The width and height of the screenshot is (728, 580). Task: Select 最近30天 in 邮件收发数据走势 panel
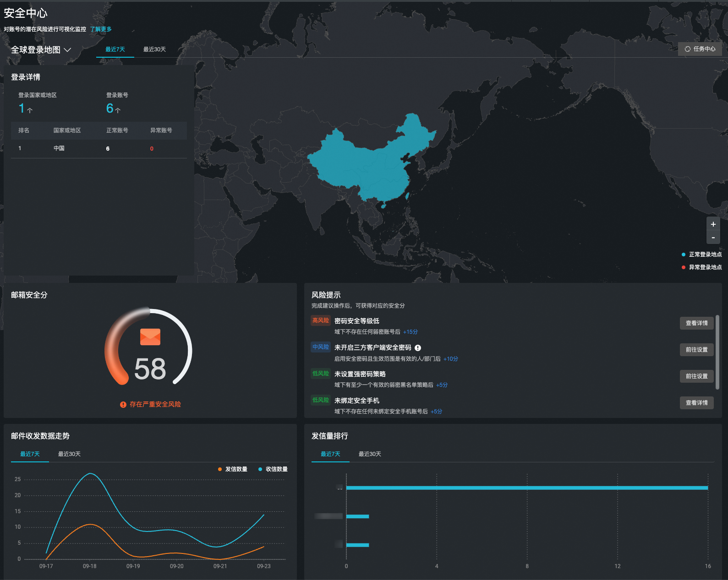coord(69,454)
